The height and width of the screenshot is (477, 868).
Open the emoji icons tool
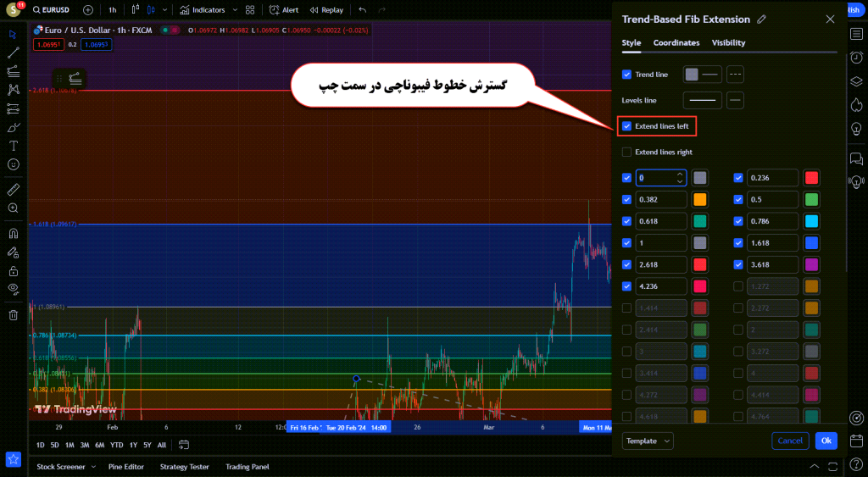[x=14, y=164]
